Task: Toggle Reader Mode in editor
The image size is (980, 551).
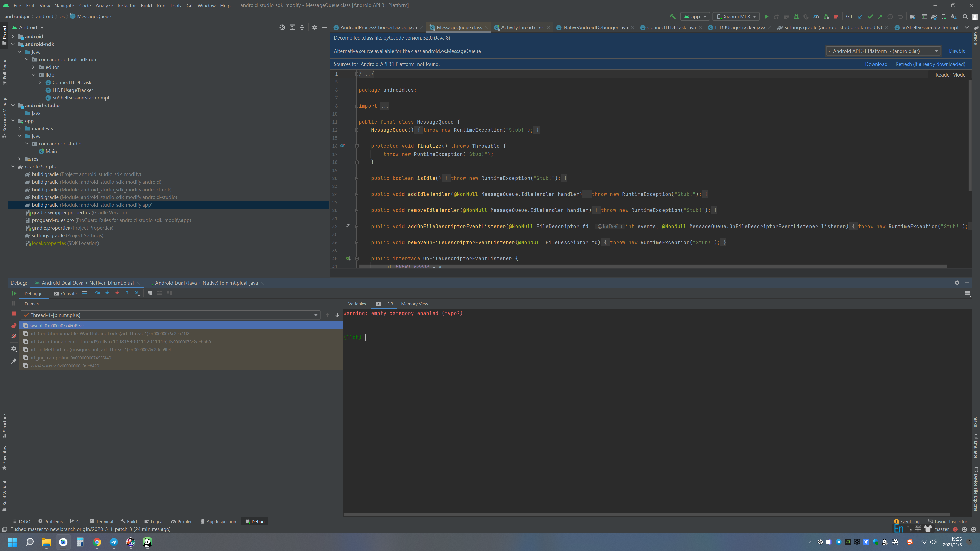Action: pyautogui.click(x=950, y=75)
